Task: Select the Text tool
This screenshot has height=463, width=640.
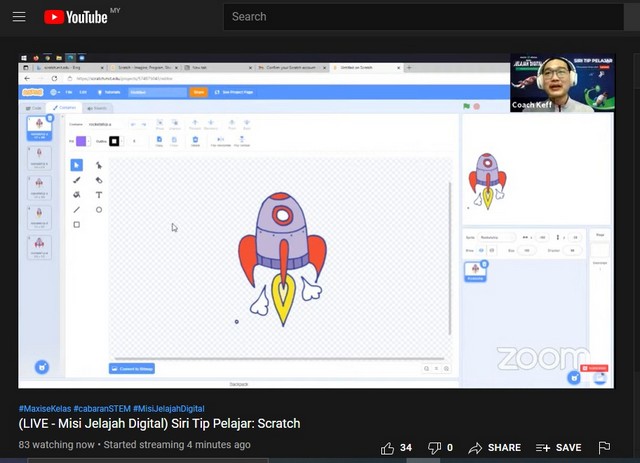Action: (x=99, y=195)
